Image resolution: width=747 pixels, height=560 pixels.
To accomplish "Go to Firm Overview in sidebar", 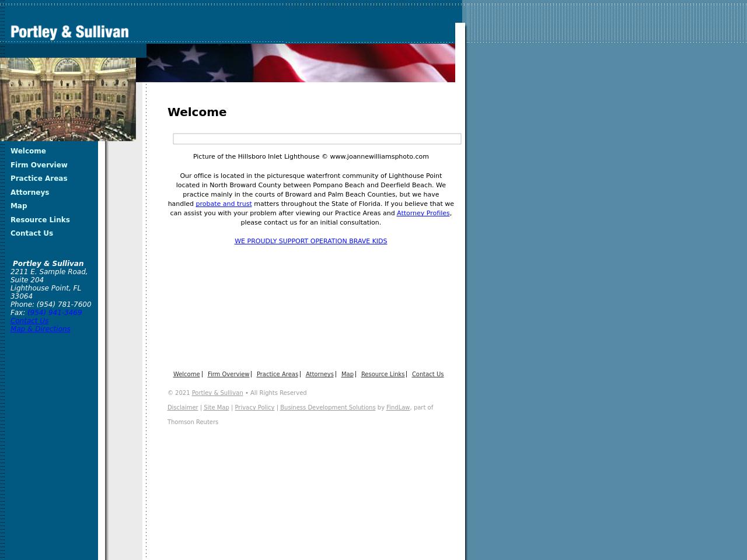I will (39, 165).
